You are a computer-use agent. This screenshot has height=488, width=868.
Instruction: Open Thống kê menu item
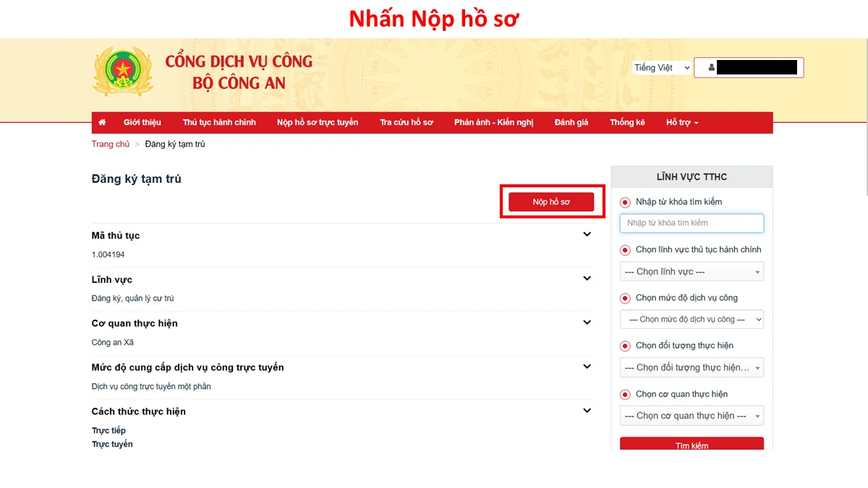[627, 123]
